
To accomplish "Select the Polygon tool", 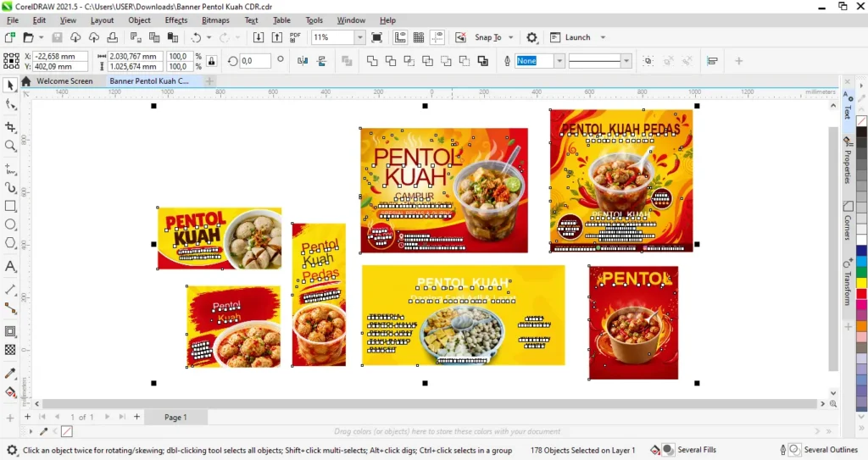I will click(10, 243).
